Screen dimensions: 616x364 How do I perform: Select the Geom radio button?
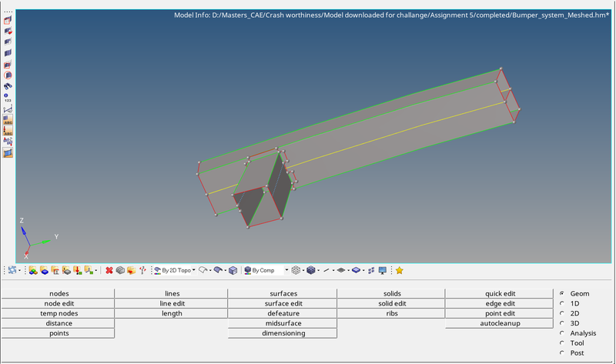(562, 293)
